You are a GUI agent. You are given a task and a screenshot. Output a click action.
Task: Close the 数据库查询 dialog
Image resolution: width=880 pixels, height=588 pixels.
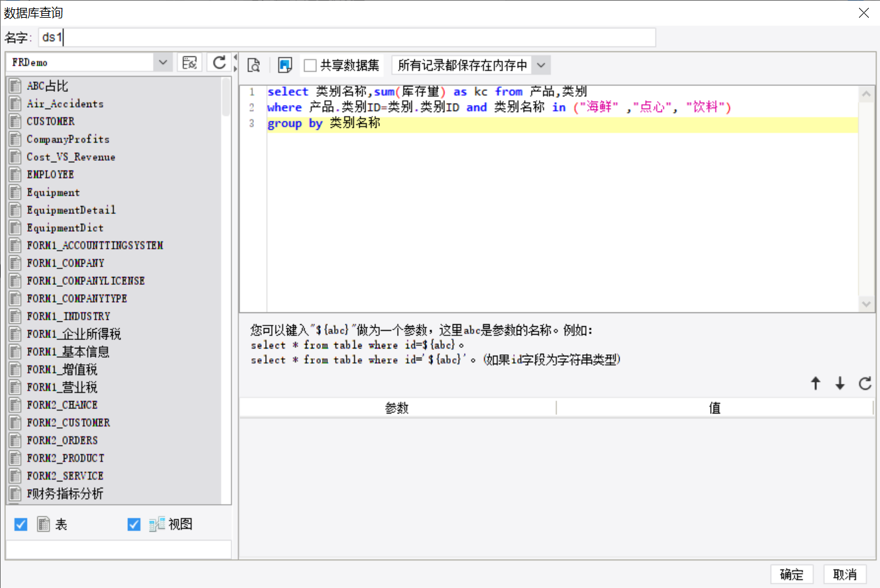point(864,12)
